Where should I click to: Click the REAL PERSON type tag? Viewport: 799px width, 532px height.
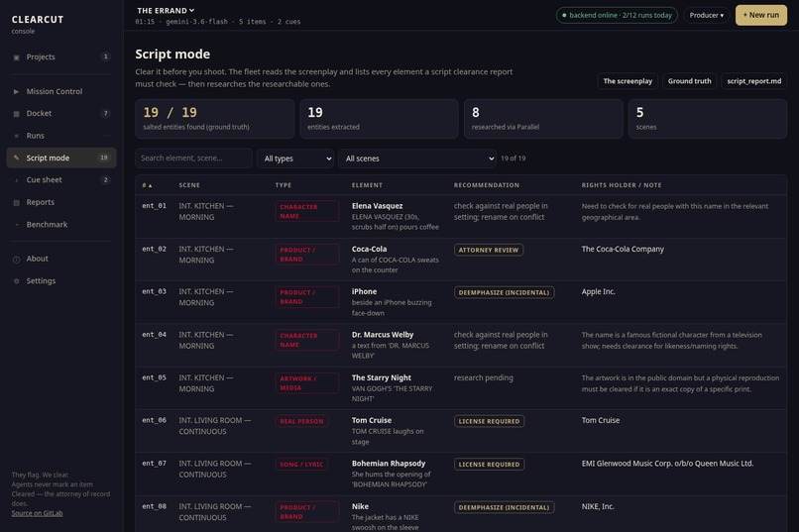point(301,421)
